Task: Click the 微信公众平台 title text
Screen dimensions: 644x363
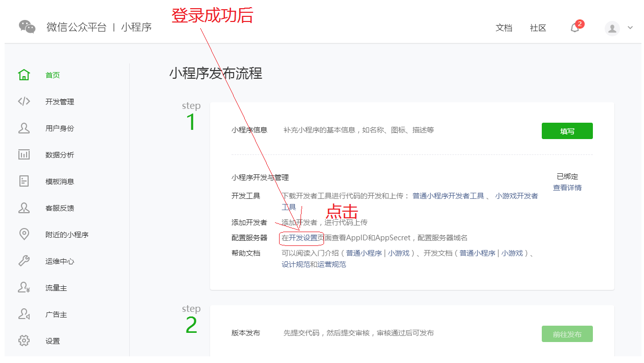Action: point(77,27)
